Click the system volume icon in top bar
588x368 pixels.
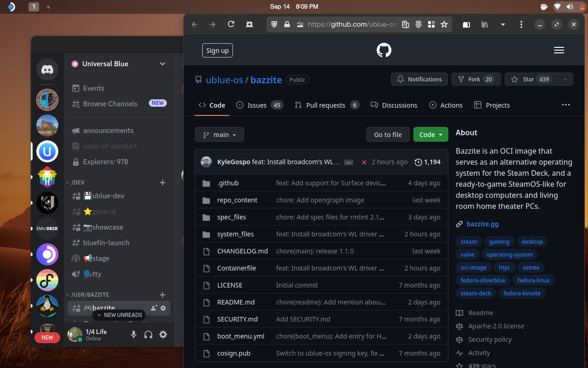pyautogui.click(x=570, y=6)
